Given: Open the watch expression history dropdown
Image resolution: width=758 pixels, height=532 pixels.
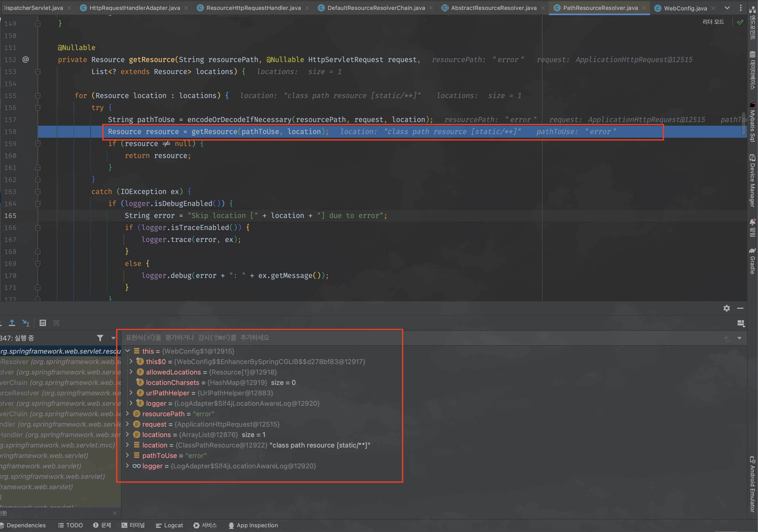Looking at the screenshot, I should point(739,338).
